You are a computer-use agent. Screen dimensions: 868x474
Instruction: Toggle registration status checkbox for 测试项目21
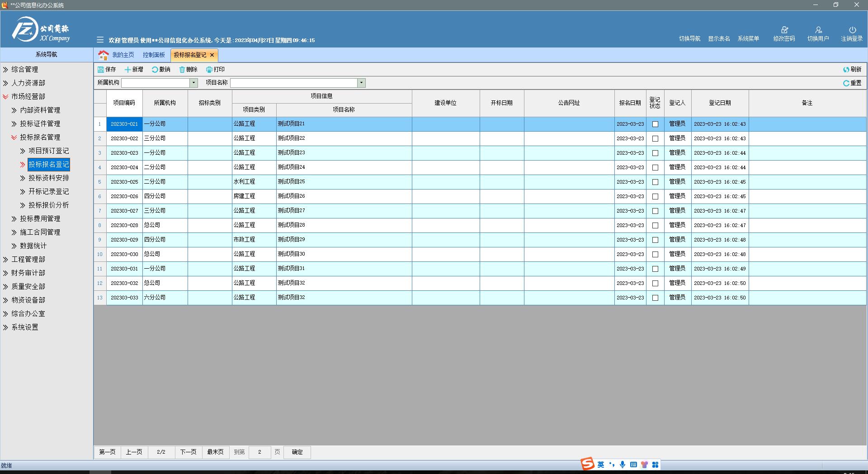(655, 124)
